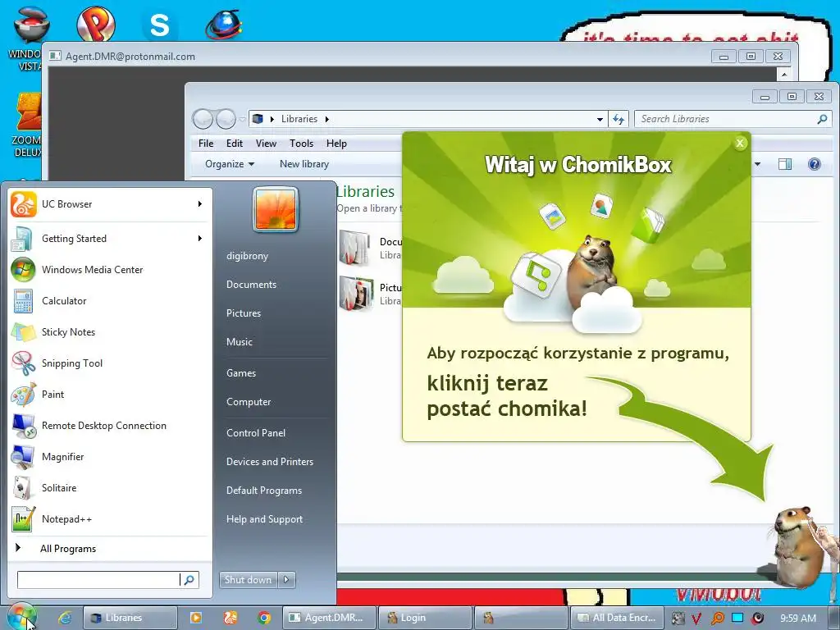Open Devices and Printers
This screenshot has height=630, width=840.
pyautogui.click(x=269, y=462)
